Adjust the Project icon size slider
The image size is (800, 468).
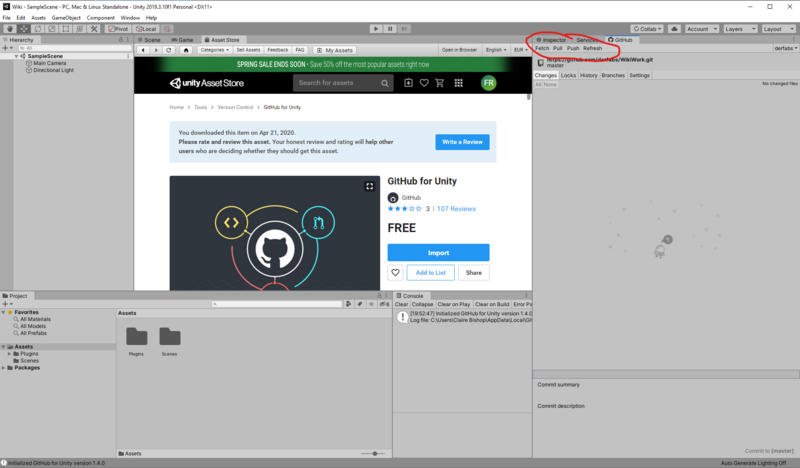376,453
